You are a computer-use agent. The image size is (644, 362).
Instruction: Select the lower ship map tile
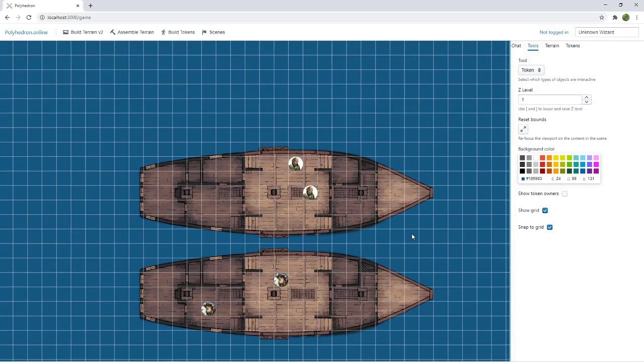point(286,294)
